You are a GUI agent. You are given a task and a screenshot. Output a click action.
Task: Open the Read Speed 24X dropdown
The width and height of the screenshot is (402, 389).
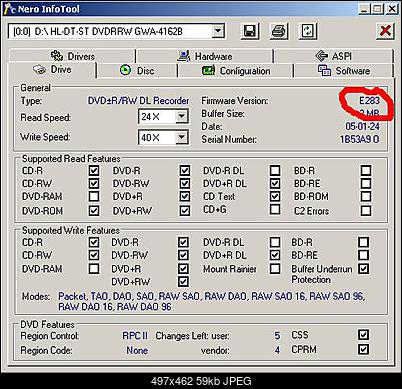pos(181,116)
